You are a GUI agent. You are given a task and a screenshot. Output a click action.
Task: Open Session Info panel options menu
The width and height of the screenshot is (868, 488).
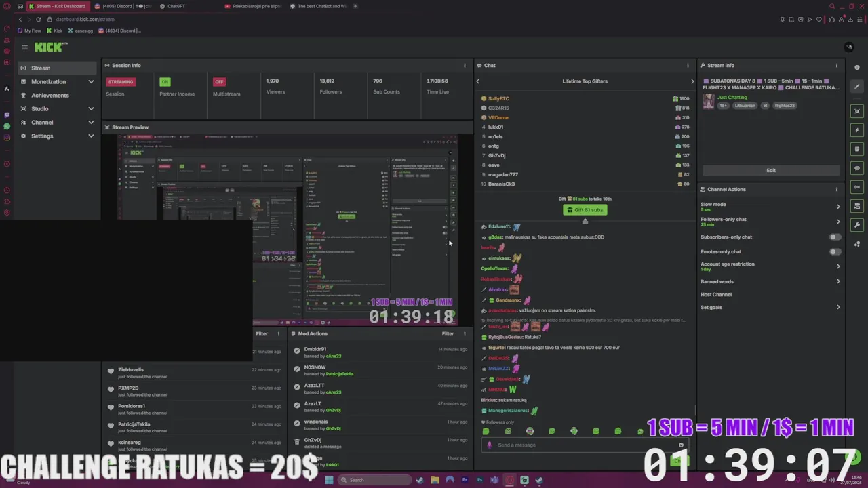pos(465,66)
